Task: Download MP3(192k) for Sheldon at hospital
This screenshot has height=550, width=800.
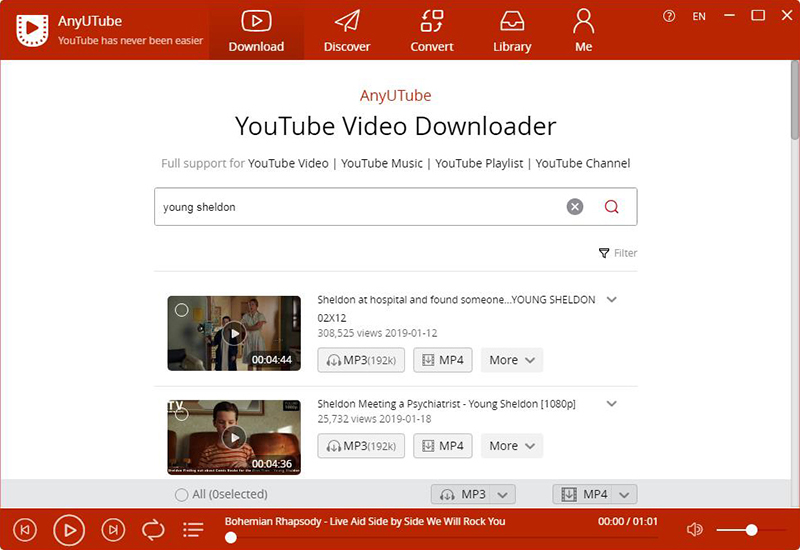Action: [361, 360]
